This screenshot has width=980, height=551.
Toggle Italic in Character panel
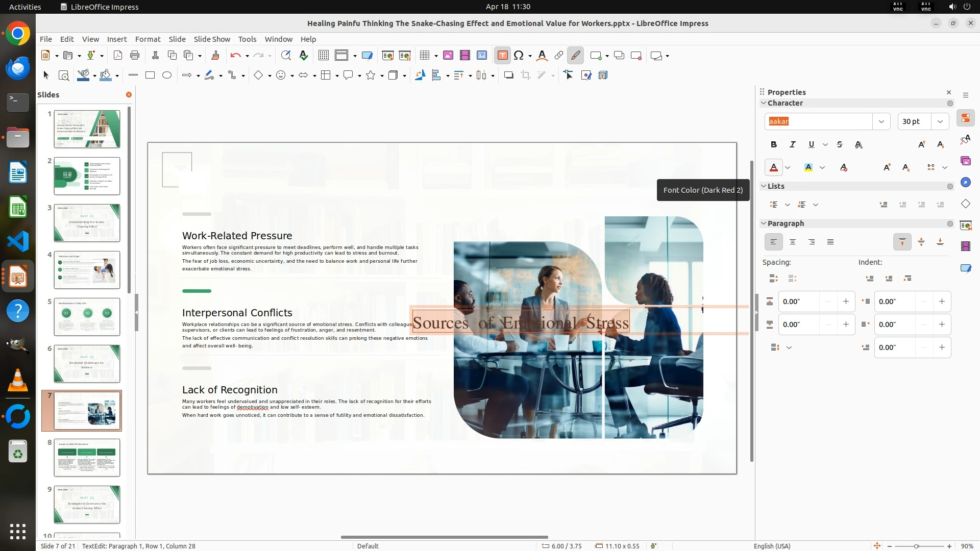[792, 145]
